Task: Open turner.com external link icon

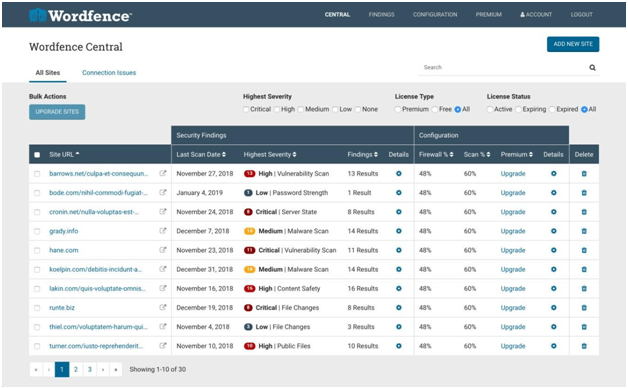Action: pos(163,346)
